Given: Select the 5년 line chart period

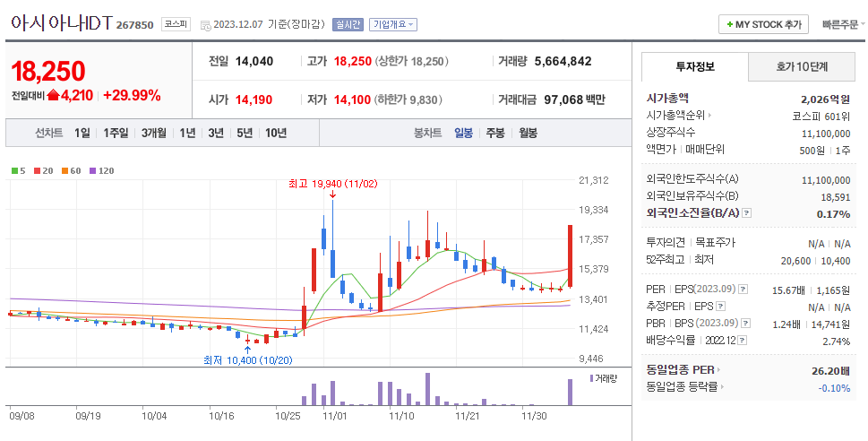Looking at the screenshot, I should (x=245, y=133).
